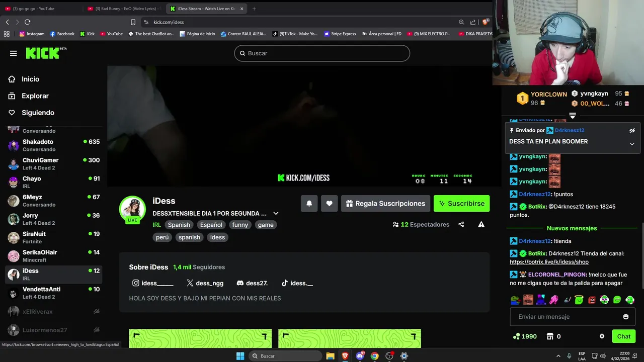This screenshot has height=362, width=644.
Task: Open idess._ TikTok link
Action: [x=297, y=283]
